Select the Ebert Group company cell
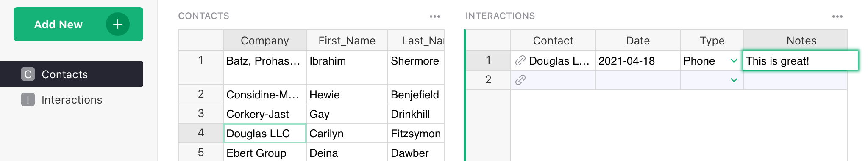Image resolution: width=868 pixels, height=161 pixels. coord(265,152)
